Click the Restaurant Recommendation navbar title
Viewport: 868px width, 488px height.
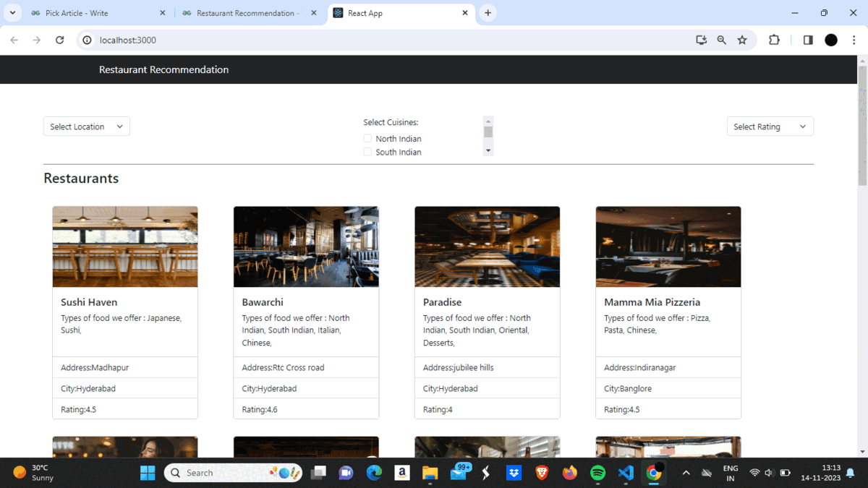[x=163, y=69]
